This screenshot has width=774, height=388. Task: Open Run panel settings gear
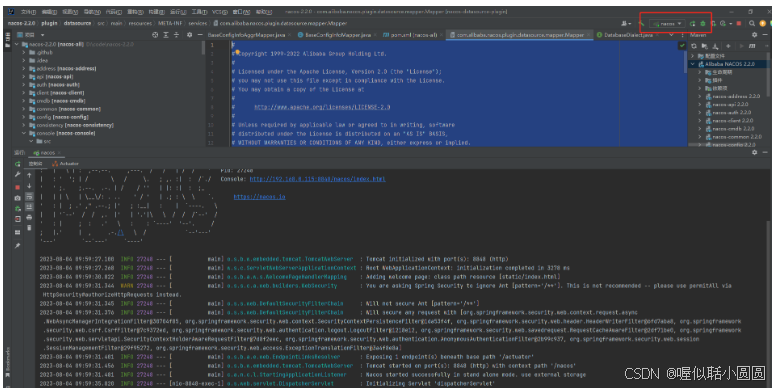pos(754,153)
